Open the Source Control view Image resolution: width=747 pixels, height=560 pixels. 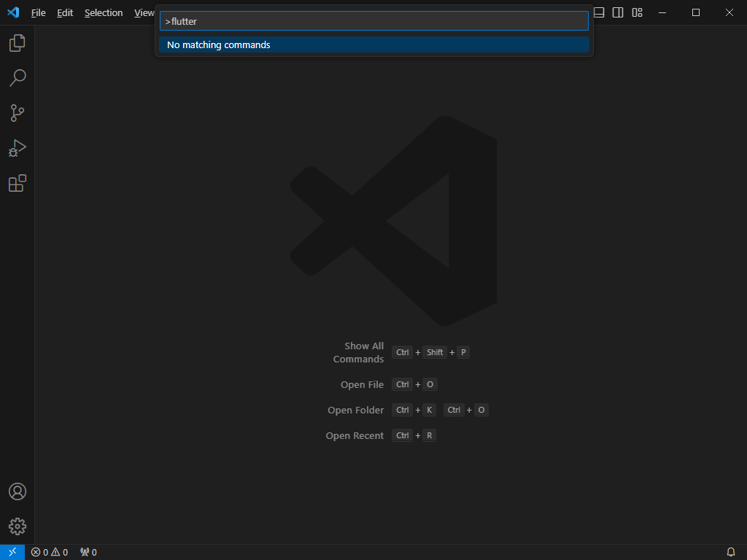click(18, 113)
